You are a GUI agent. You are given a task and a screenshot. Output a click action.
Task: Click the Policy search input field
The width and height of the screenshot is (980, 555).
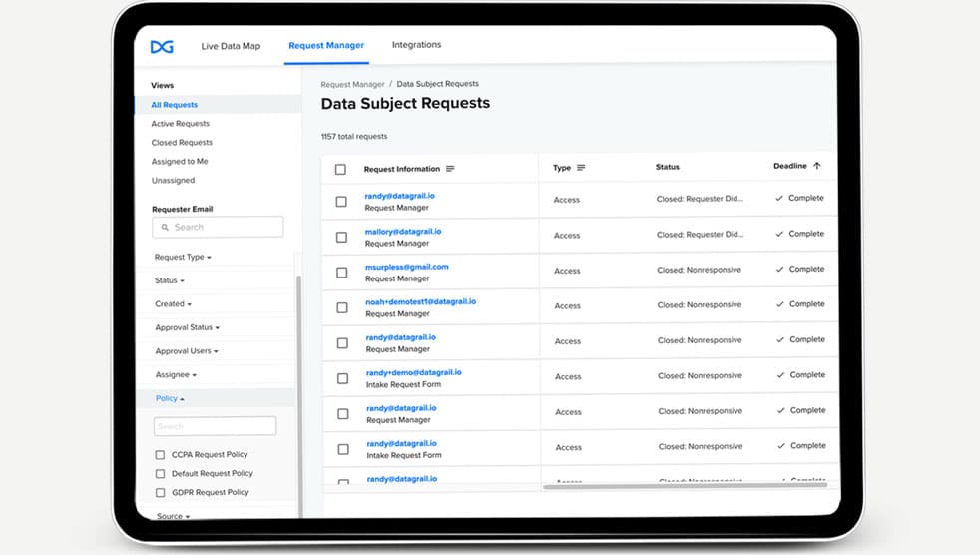215,426
